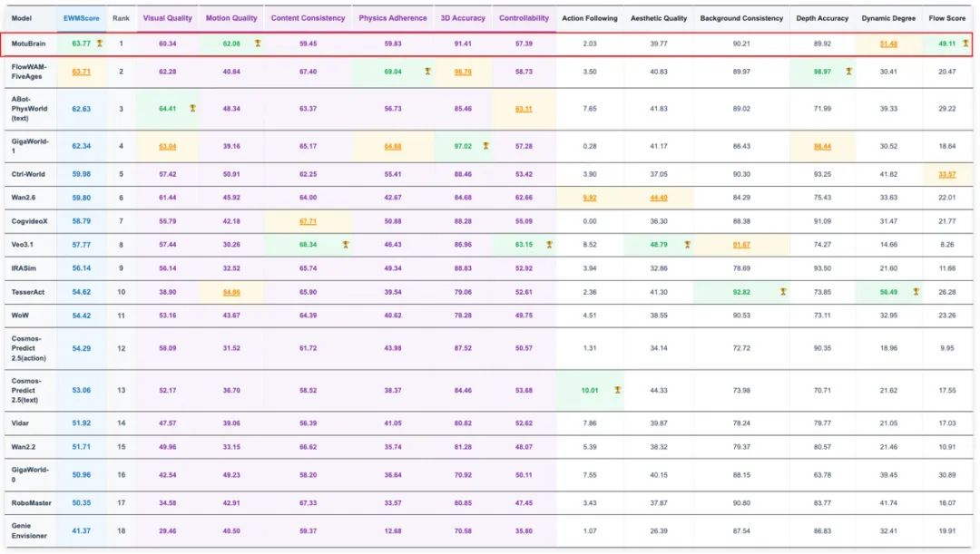The image size is (980, 554).
Task: Open the underlined 63.04 Visual Quality for GigaWorld-1
Action: coord(168,146)
